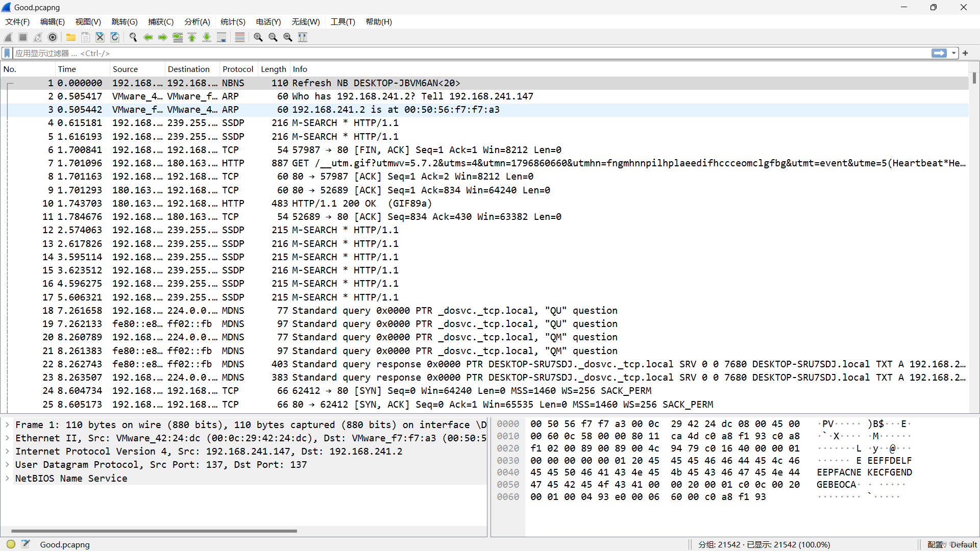
Task: Select packet number 7 with HTTP GET
Action: pos(306,163)
